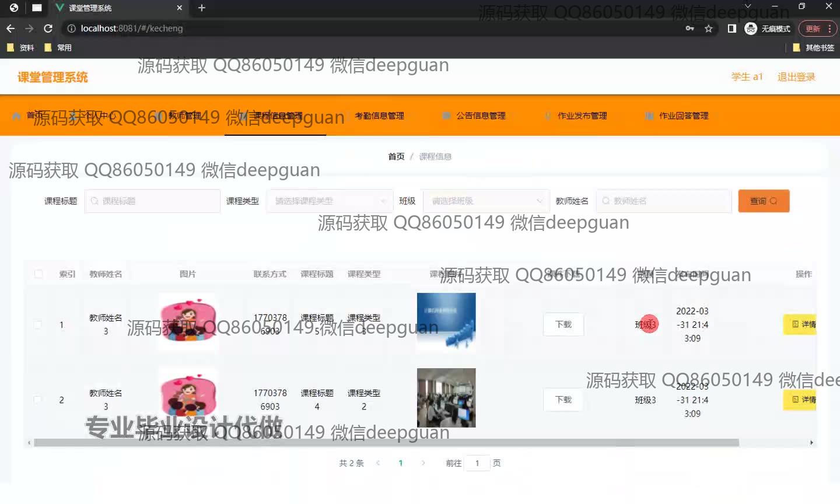Check the checkbox for row 1

[x=38, y=325]
